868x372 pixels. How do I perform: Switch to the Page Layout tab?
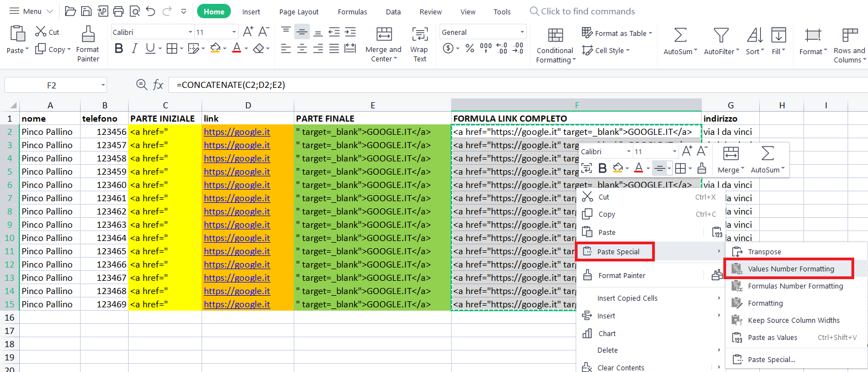299,12
